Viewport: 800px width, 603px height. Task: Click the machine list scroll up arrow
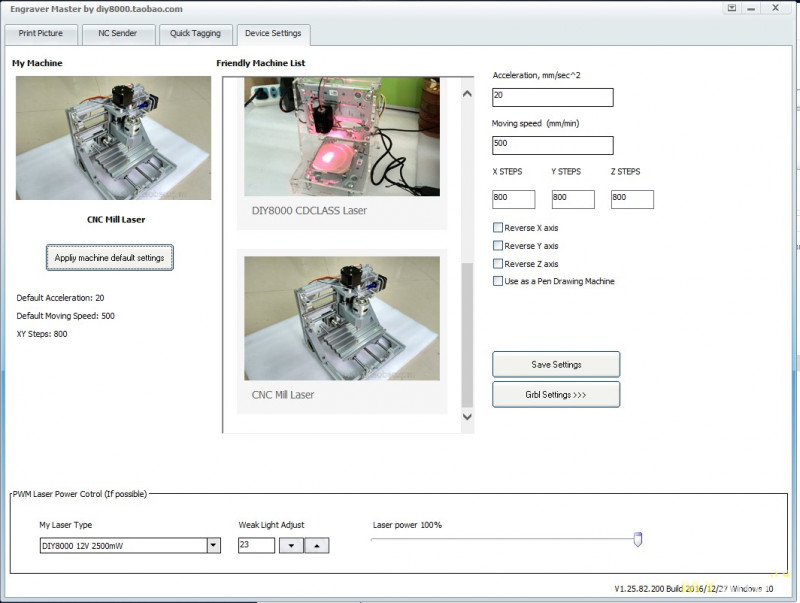(467, 94)
